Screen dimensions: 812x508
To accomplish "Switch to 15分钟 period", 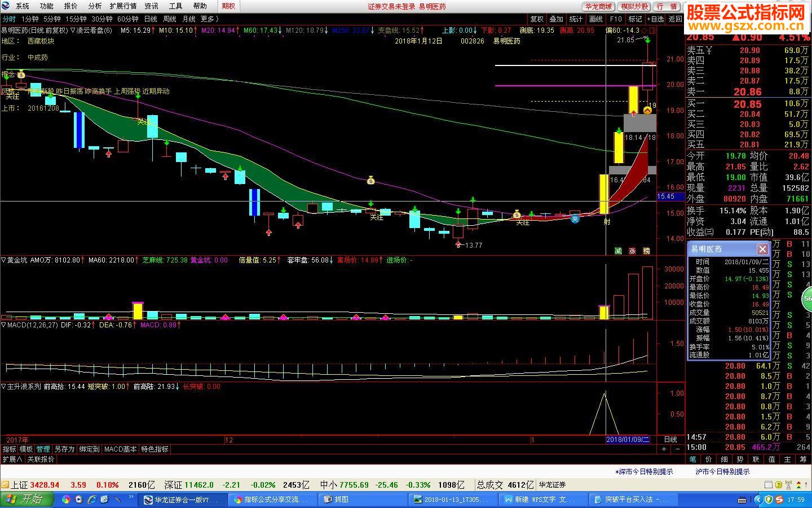I will click(x=76, y=19).
